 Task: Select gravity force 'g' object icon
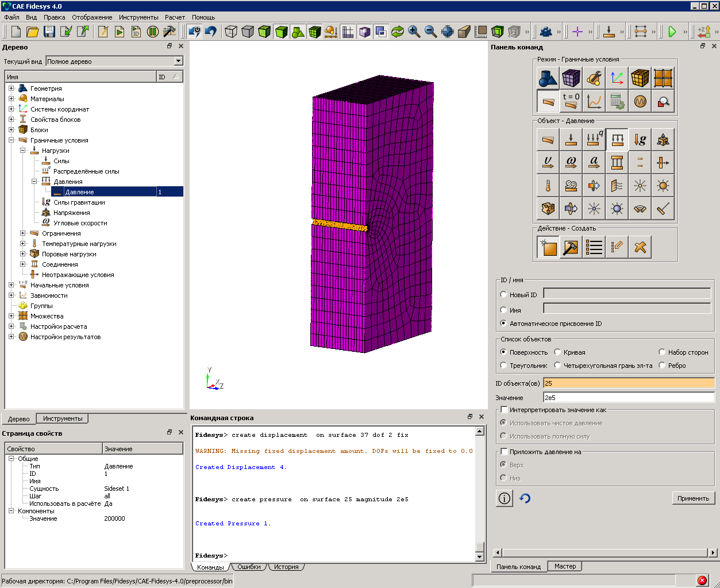[640, 139]
